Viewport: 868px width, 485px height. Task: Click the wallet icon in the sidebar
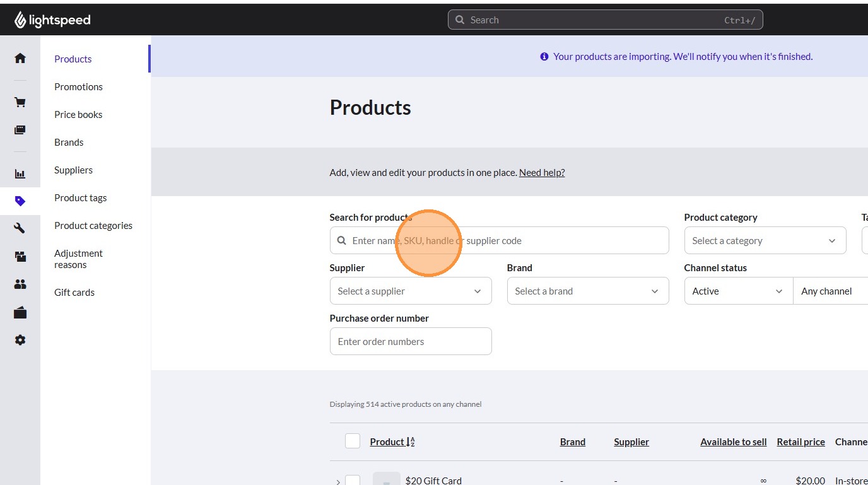[20, 312]
